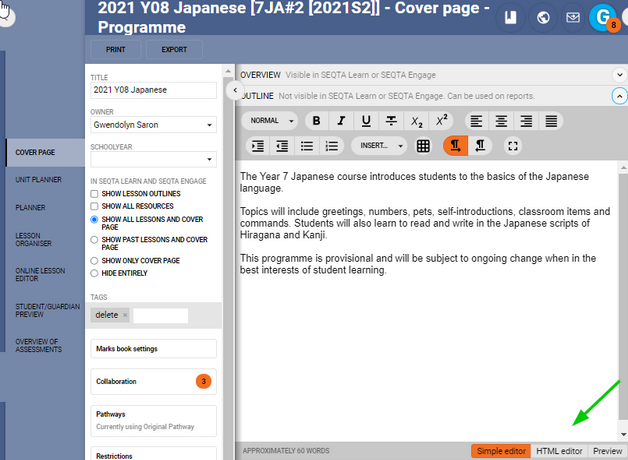
Task: Apply strikethrough text formatting
Action: coord(391,121)
